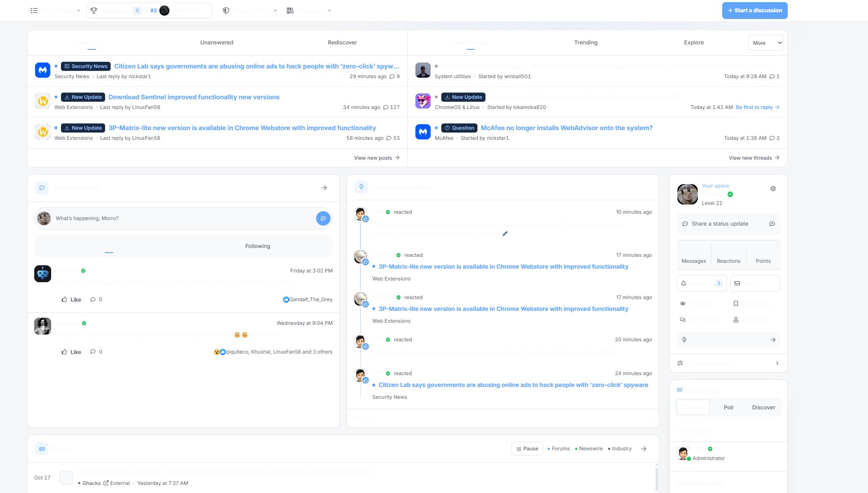Click View new posts link
868x493 pixels.
377,158
